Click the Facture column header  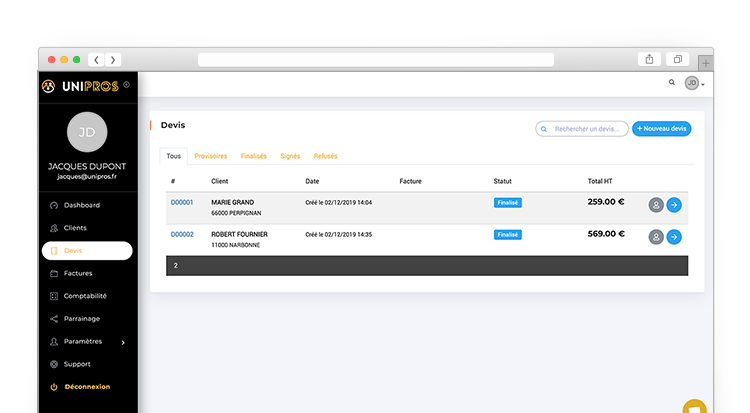point(410,181)
